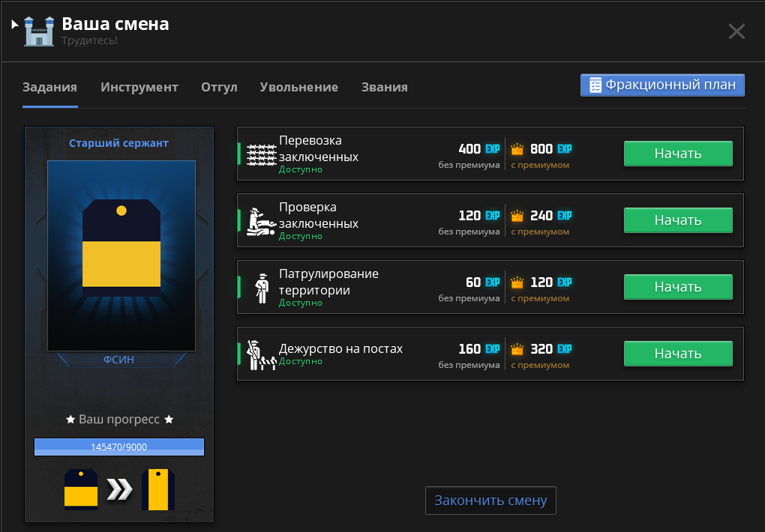Go to the Звания tab
The height and width of the screenshot is (532, 765).
click(384, 87)
